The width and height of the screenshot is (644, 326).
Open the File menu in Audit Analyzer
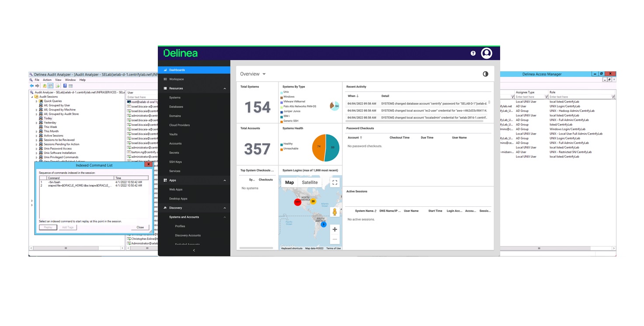(37, 80)
